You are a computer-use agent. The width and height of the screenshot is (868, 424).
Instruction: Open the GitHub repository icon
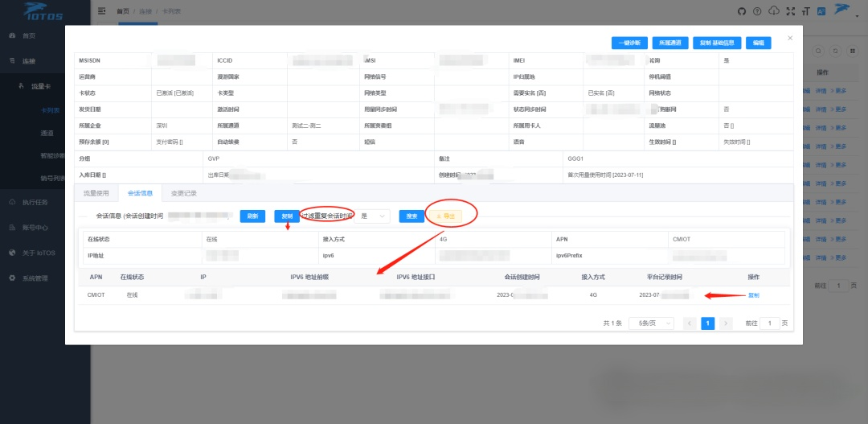pos(743,11)
